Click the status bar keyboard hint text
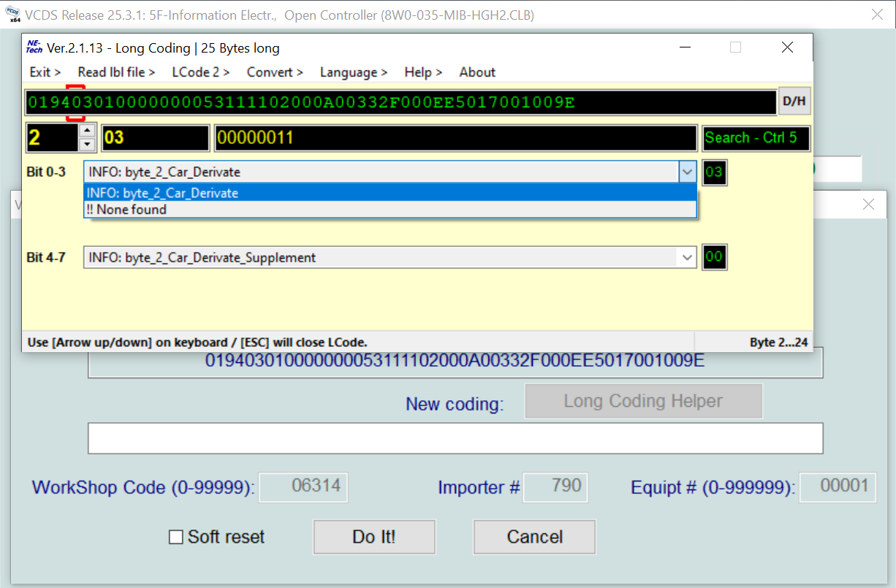Viewport: 896px width, 588px height. tap(197, 342)
